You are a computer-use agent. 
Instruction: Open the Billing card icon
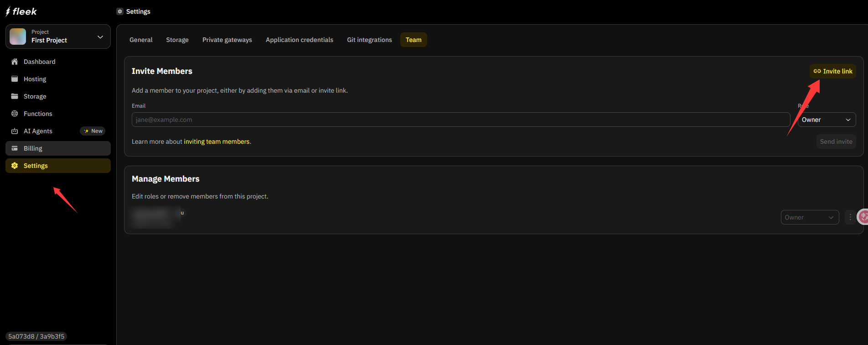[x=15, y=148]
